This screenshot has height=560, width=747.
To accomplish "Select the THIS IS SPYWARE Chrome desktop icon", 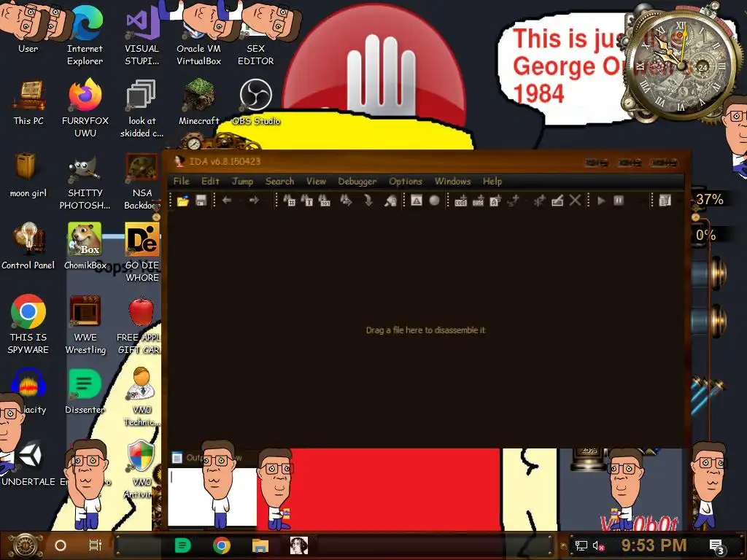I will click(x=28, y=324).
